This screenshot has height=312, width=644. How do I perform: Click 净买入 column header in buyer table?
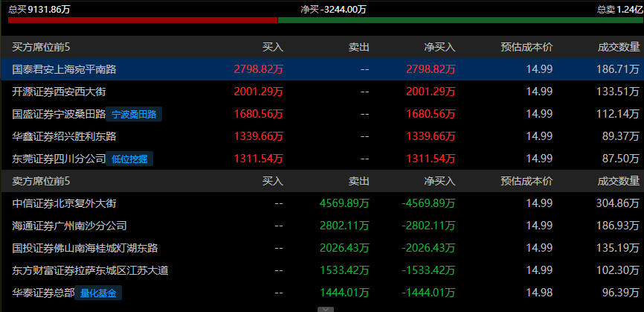coord(440,47)
